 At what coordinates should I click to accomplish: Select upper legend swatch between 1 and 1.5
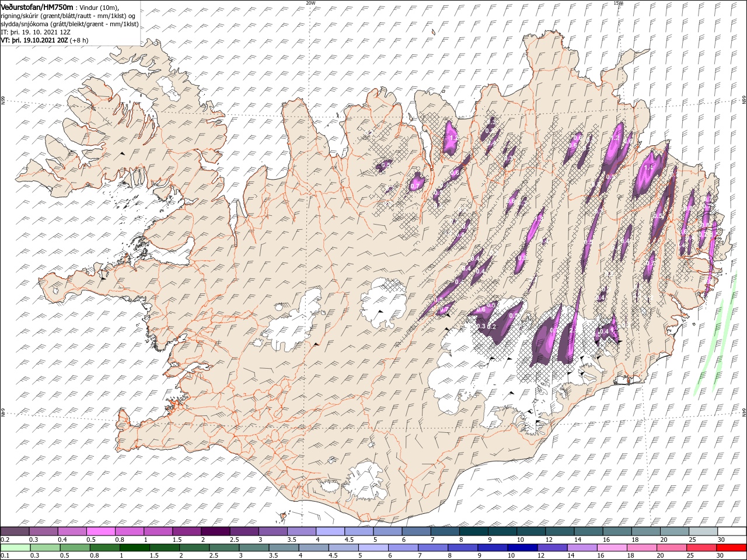(x=158, y=531)
